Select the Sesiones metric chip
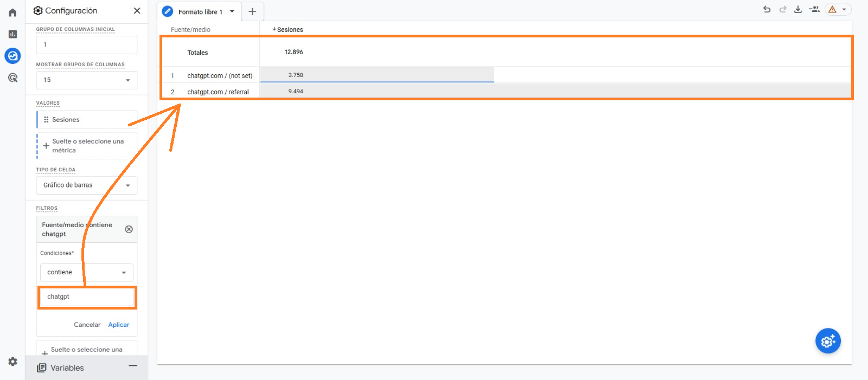Image resolution: width=868 pixels, height=380 pixels. click(x=87, y=120)
